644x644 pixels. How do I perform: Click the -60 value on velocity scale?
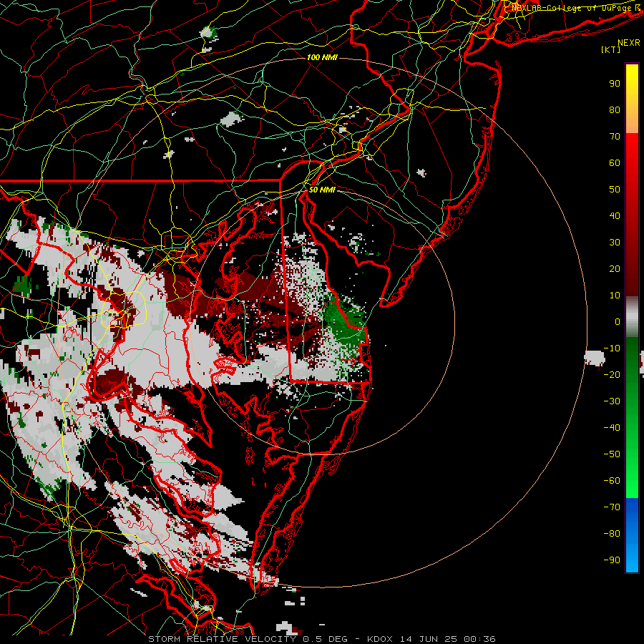click(612, 481)
